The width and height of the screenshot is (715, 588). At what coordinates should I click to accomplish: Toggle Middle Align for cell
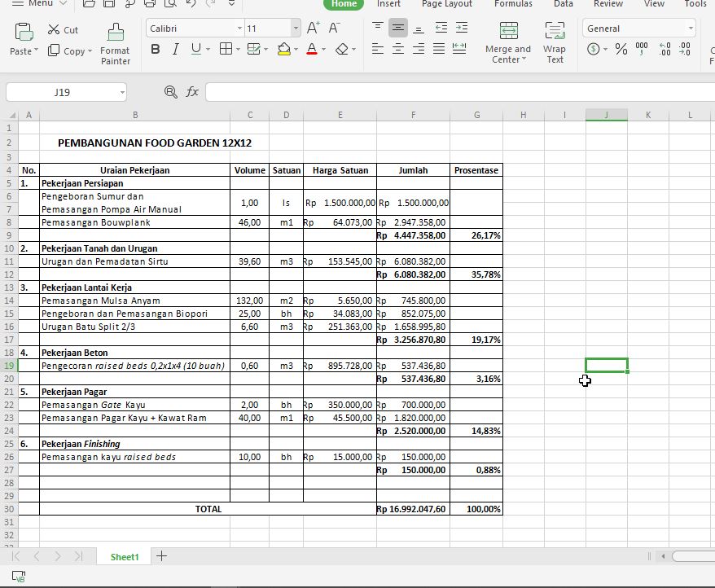tap(398, 28)
